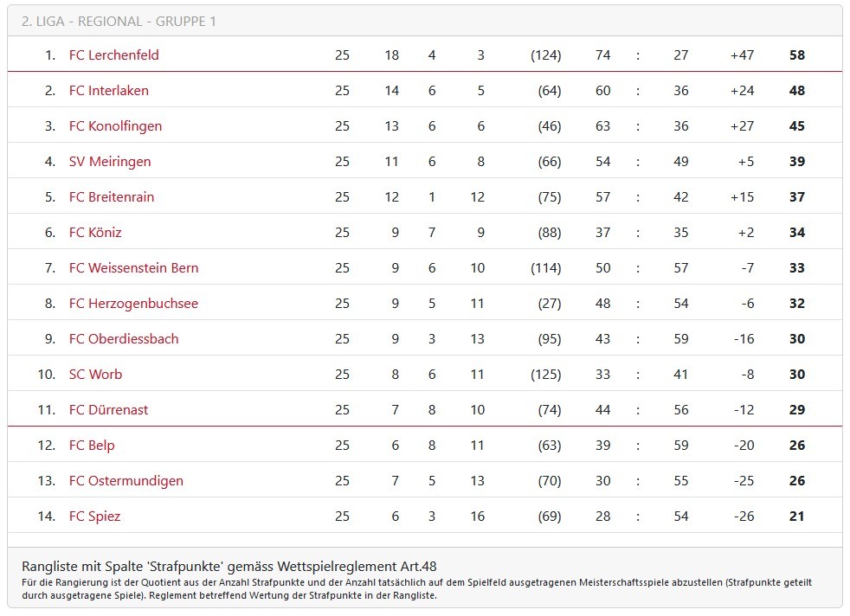Open FC Dürrenast team page
Screen dimensions: 850x616
[x=108, y=409]
